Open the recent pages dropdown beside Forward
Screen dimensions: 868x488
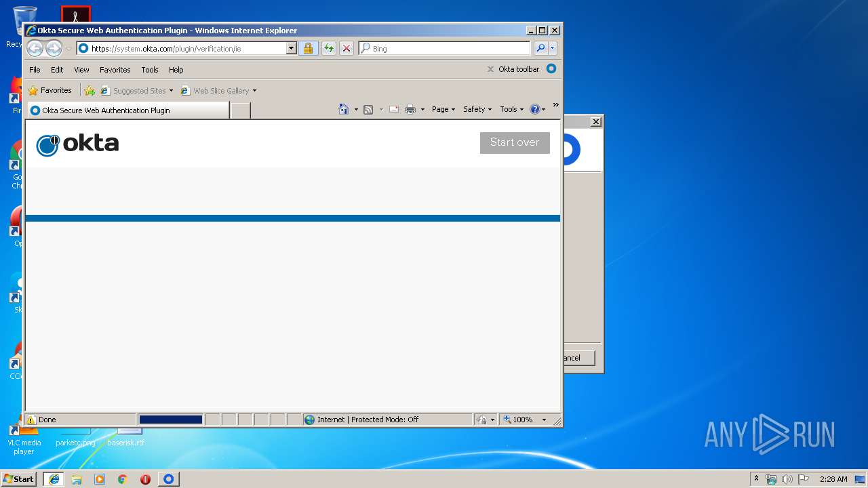point(68,49)
